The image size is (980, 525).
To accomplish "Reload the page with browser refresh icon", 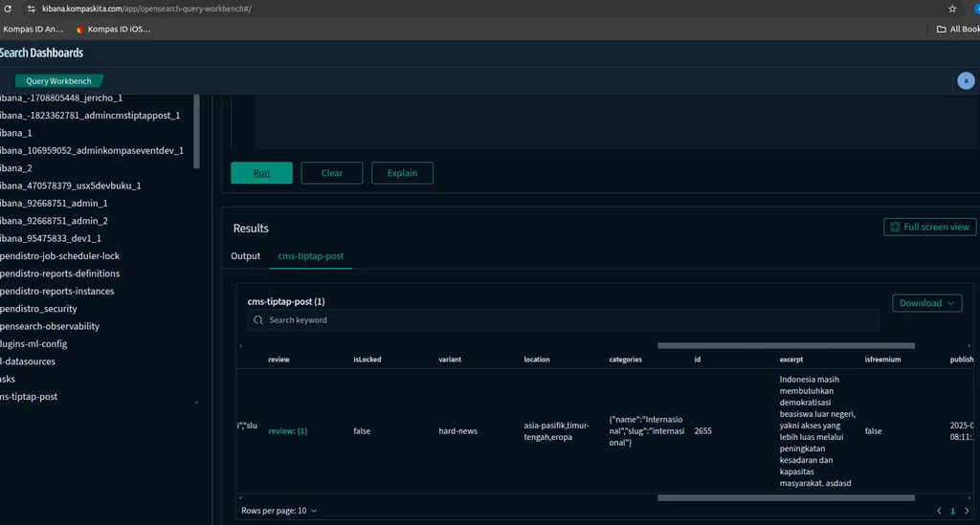I will [8, 9].
